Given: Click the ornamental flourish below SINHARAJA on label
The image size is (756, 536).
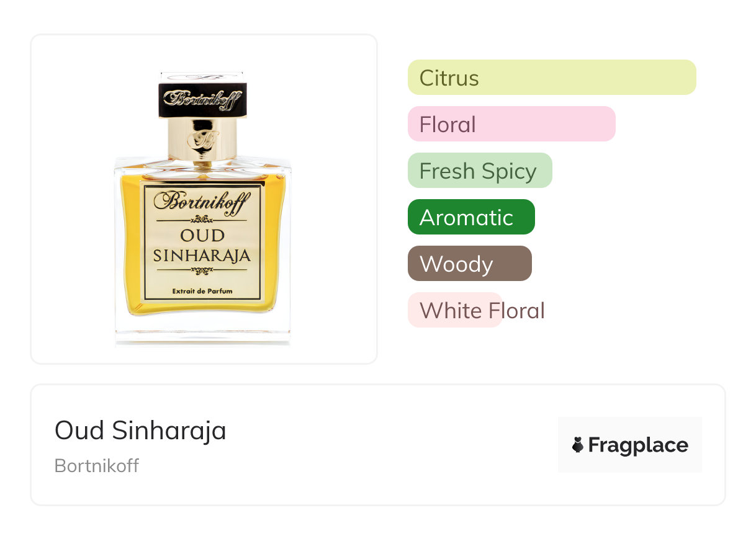Looking at the screenshot, I should coord(202,270).
